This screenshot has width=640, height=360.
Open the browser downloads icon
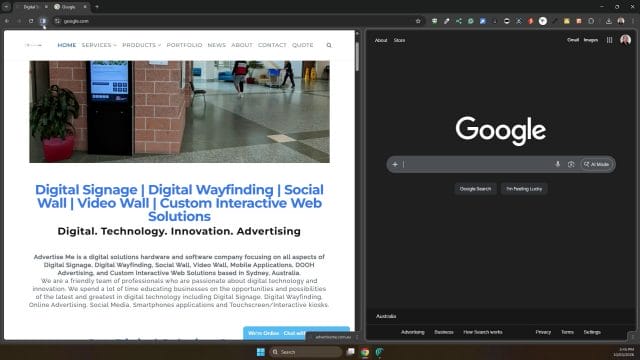609,21
